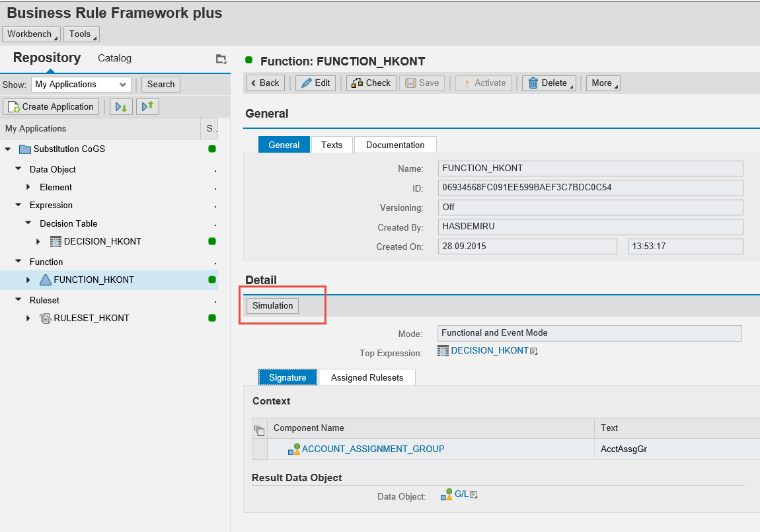Open the Workbench menu
760x532 pixels.
pos(31,34)
